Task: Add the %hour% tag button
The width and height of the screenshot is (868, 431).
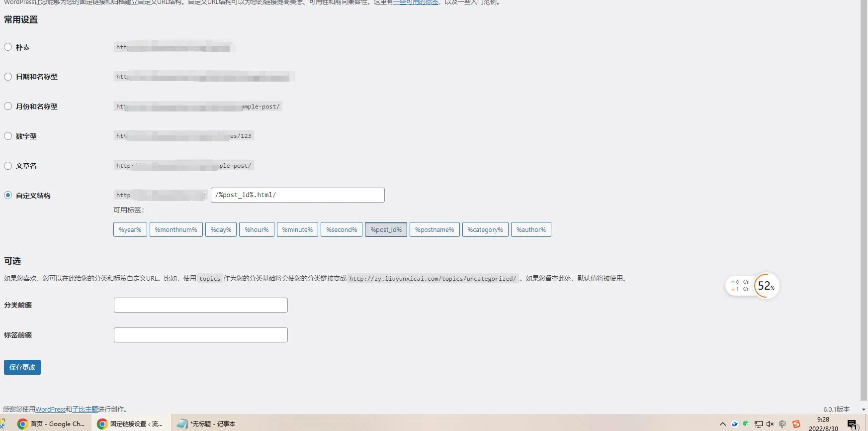Action: pyautogui.click(x=257, y=229)
